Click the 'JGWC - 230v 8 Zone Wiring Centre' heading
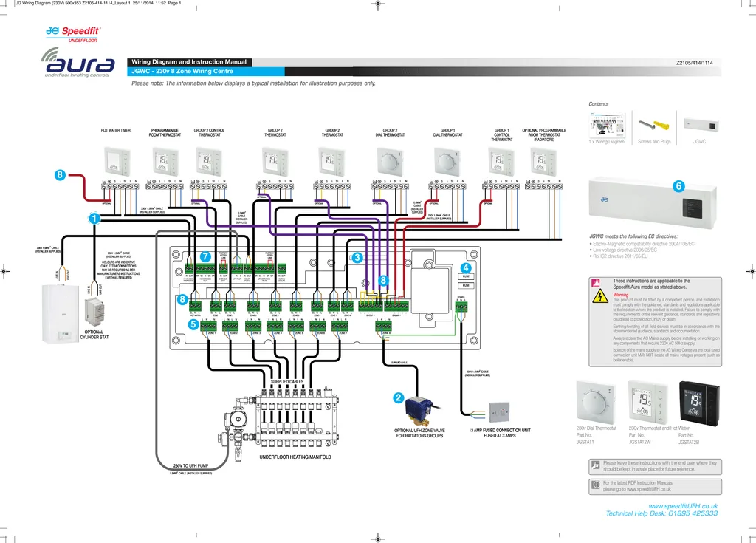The image size is (756, 543). click(182, 71)
